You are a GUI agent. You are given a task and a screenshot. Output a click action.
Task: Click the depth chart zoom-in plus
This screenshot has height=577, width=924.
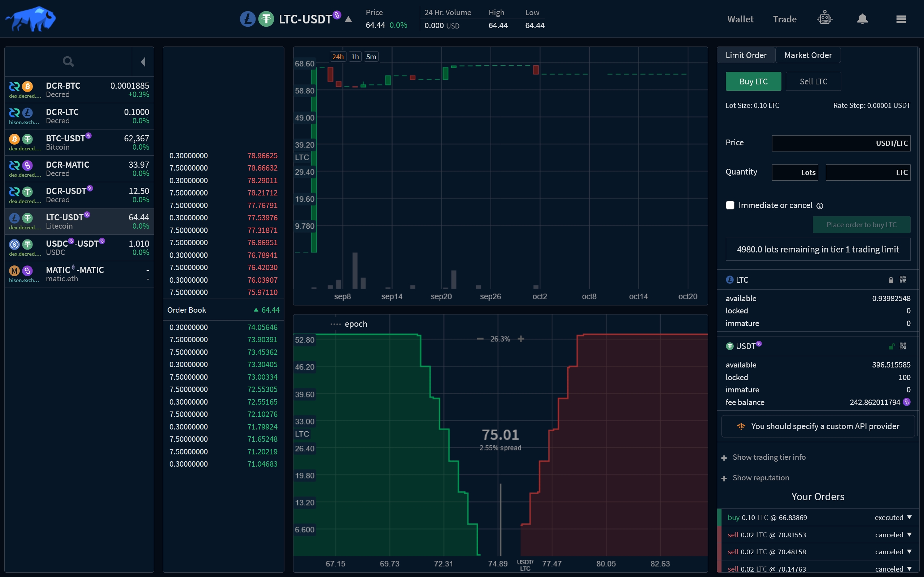521,339
